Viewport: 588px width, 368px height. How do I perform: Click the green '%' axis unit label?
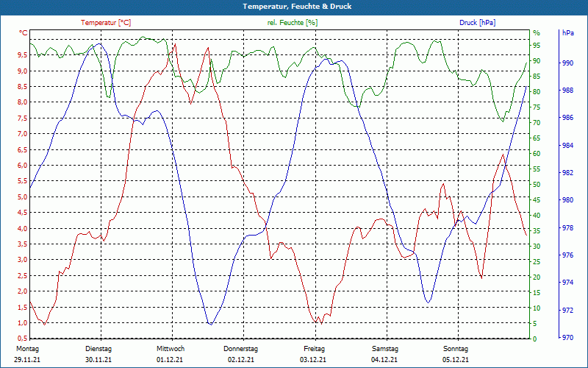(x=537, y=33)
